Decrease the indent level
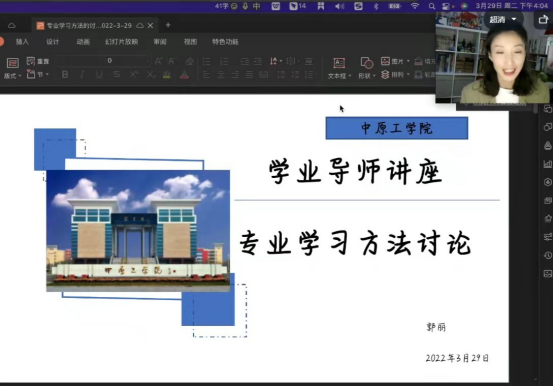Image resolution: width=554 pixels, height=386 pixels. [244, 61]
